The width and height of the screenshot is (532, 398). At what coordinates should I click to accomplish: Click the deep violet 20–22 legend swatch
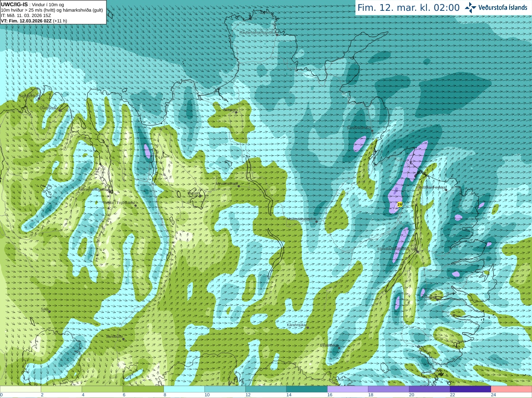(x=430, y=389)
